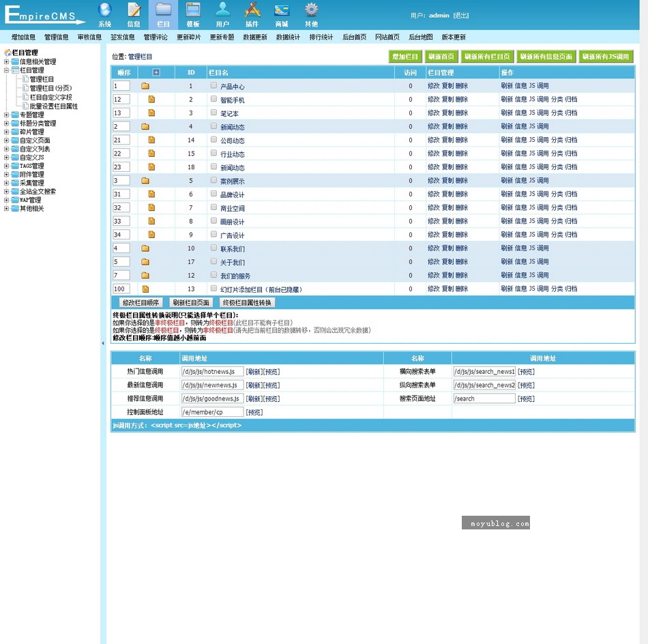Open the 系统 system icon in top bar
Screen dimensions: 648x644
pyautogui.click(x=104, y=15)
